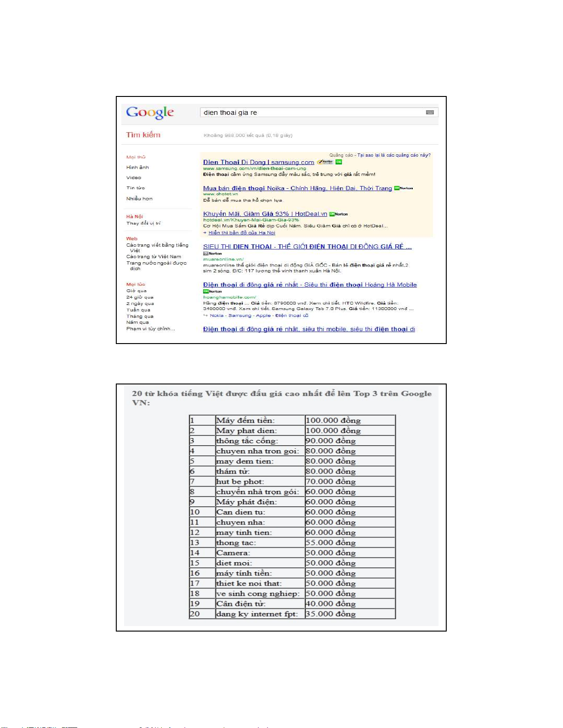Open 'SIEU THI DIEN THOAI' search result

[307, 247]
